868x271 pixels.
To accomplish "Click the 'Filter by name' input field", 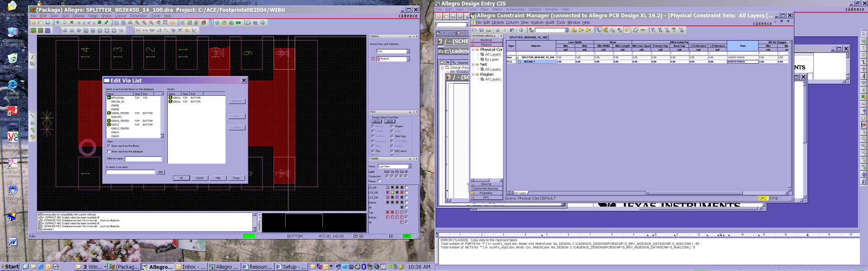I will (x=143, y=159).
